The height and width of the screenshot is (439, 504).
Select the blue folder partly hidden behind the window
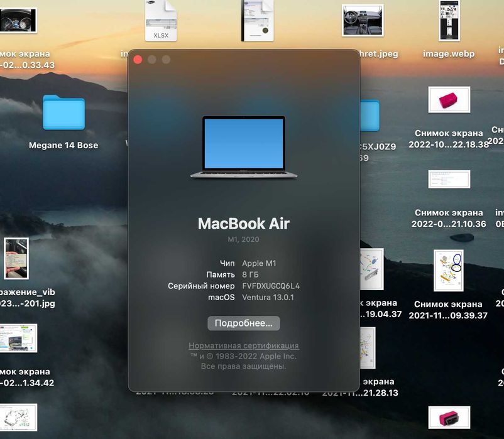pos(370,116)
